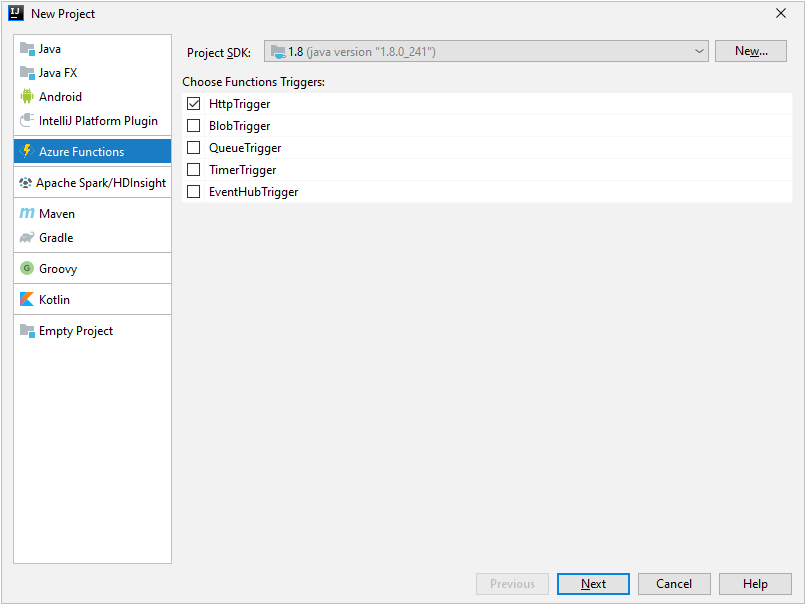Choose Apache Spark/HDInsight project type
806x605 pixels.
click(x=93, y=182)
